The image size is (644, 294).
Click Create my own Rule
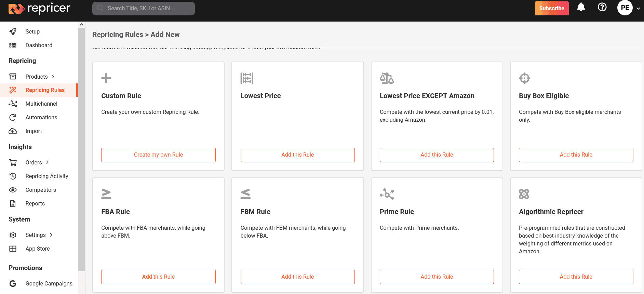coord(158,155)
